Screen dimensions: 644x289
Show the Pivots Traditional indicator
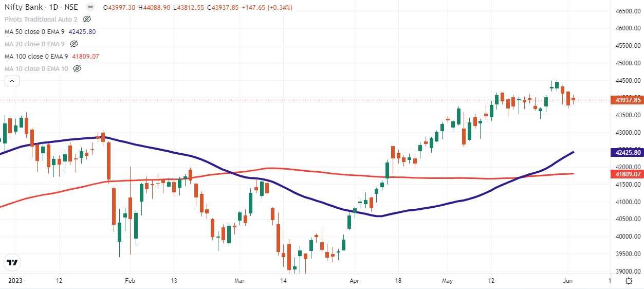point(86,20)
